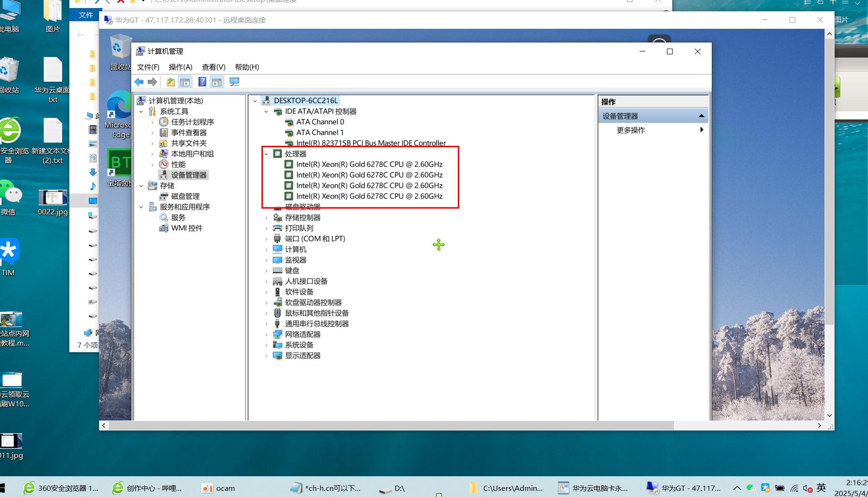Open the blue Help question-mark icon
868x497 pixels.
(x=202, y=82)
